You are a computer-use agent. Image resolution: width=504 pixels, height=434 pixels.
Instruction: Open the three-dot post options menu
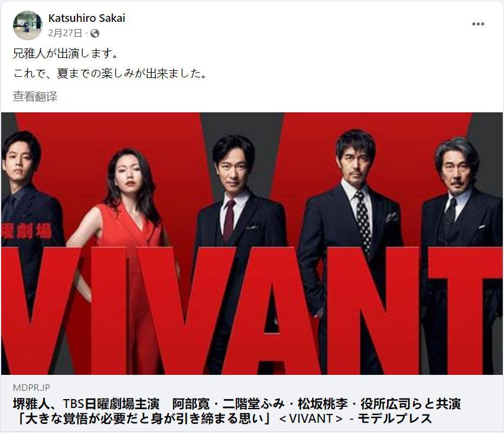click(478, 24)
